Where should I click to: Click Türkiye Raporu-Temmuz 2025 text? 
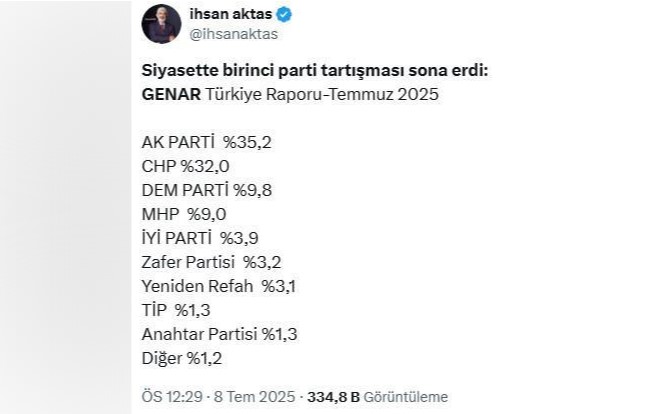(322, 94)
